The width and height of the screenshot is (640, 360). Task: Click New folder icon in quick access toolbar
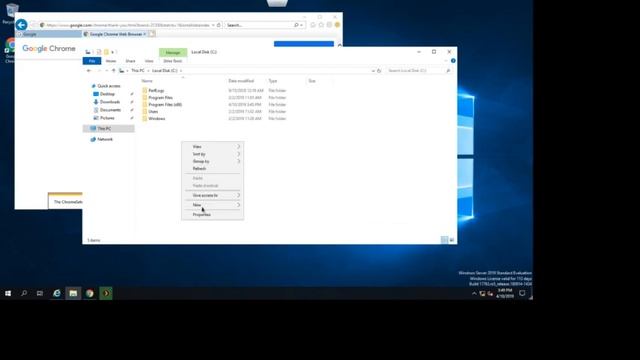106,52
